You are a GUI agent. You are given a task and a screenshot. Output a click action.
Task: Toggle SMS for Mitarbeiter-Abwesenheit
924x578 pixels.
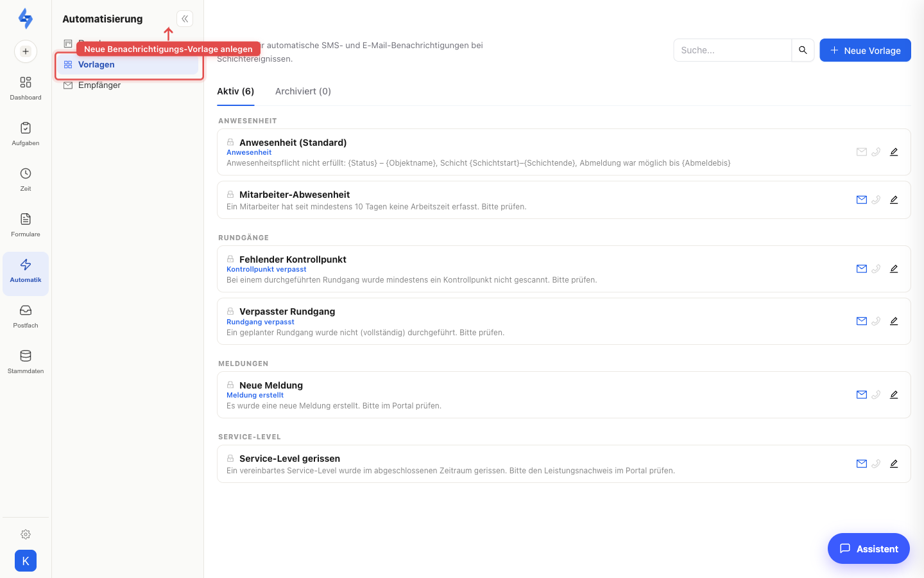pyautogui.click(x=876, y=200)
